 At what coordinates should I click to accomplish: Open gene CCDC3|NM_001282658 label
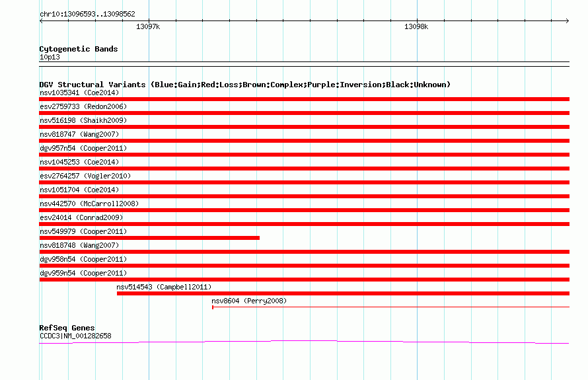pos(75,336)
